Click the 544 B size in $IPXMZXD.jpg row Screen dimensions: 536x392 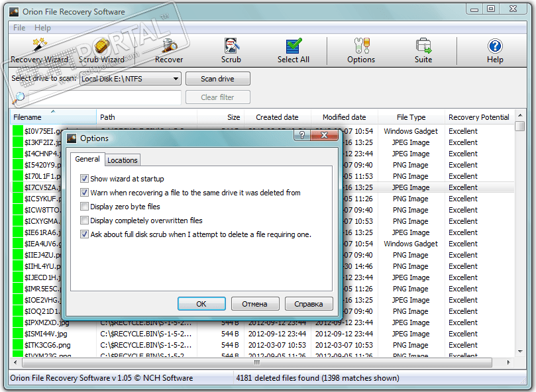230,322
